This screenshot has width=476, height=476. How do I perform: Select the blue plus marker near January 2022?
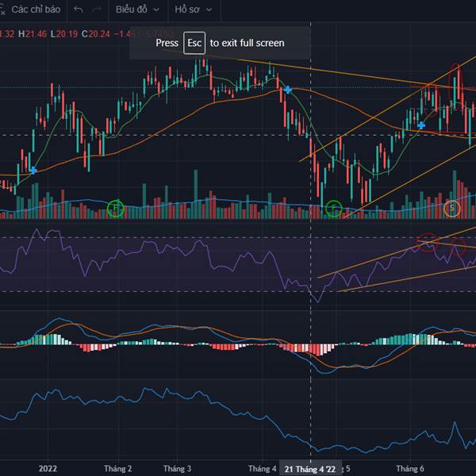(33, 170)
